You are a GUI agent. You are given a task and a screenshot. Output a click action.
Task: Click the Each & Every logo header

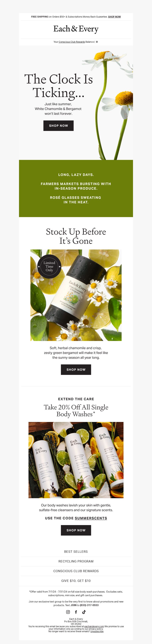coord(76,29)
